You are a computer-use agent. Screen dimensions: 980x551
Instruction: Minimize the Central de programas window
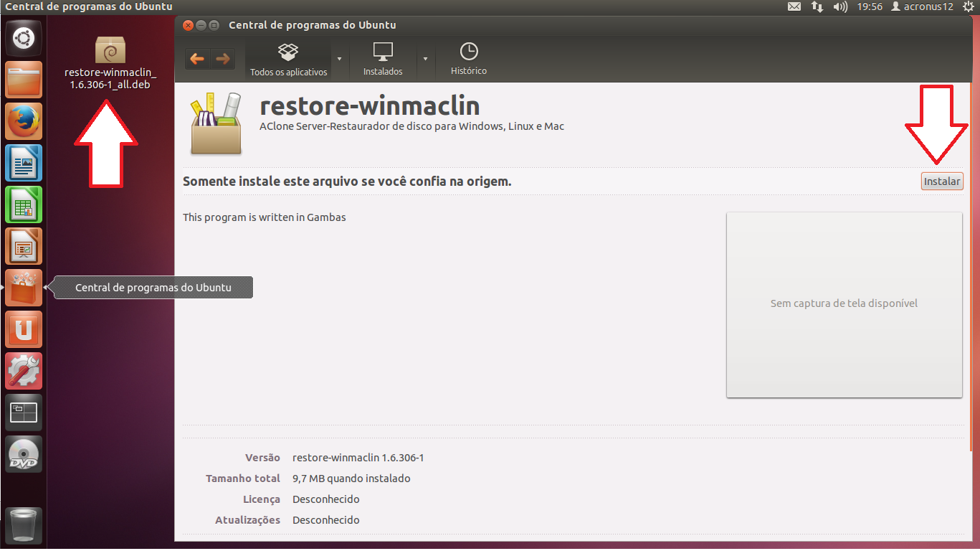[201, 25]
